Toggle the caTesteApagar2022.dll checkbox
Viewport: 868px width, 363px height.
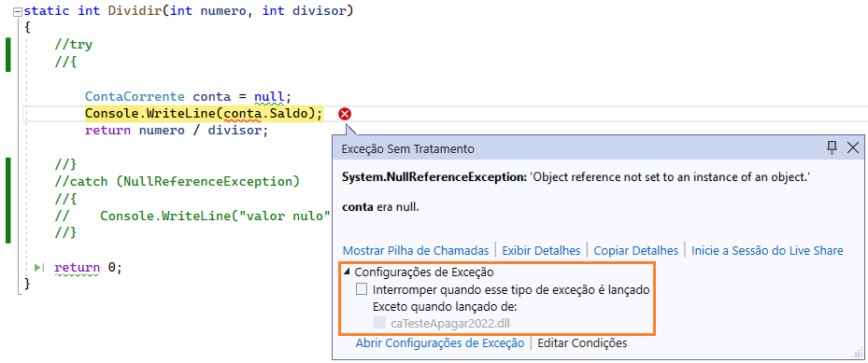[379, 323]
